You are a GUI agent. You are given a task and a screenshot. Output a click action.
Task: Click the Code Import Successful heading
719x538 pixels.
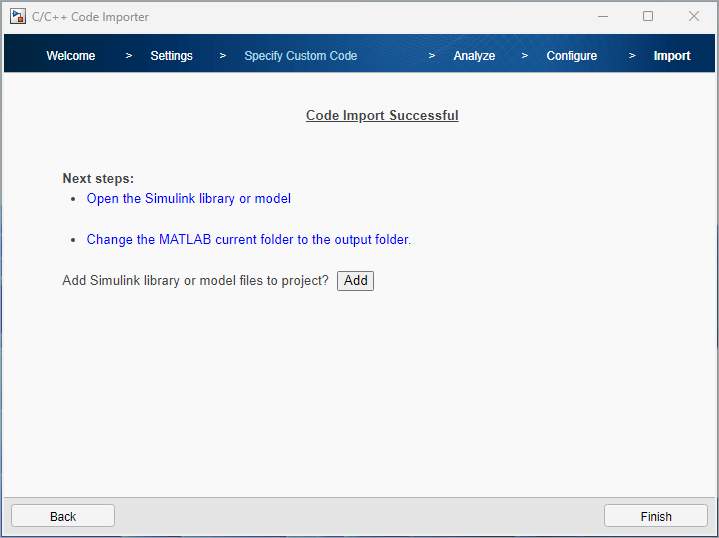tap(382, 116)
